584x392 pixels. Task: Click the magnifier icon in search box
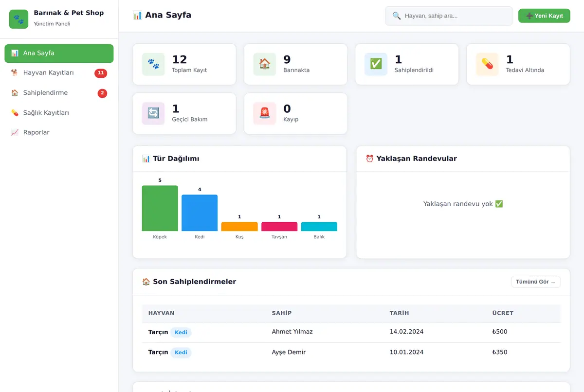(x=397, y=16)
